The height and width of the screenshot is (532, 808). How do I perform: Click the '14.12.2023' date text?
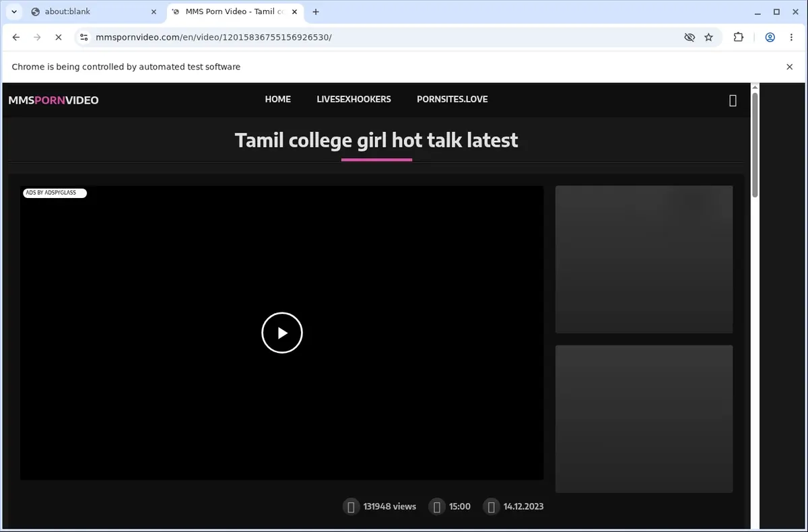(523, 506)
